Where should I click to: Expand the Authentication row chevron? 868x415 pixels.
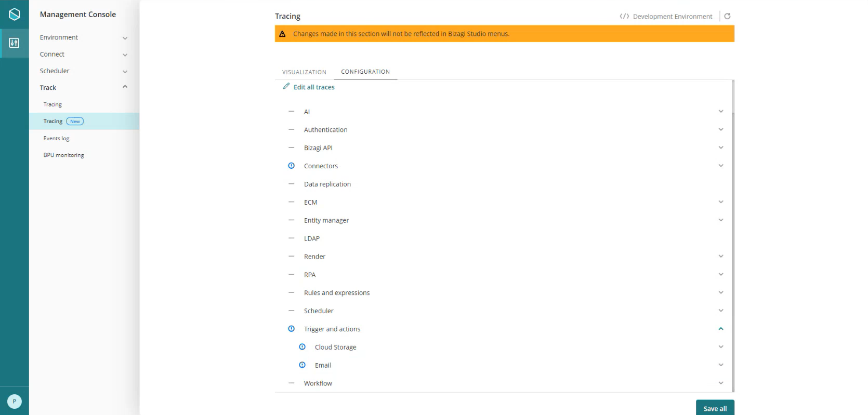(721, 129)
